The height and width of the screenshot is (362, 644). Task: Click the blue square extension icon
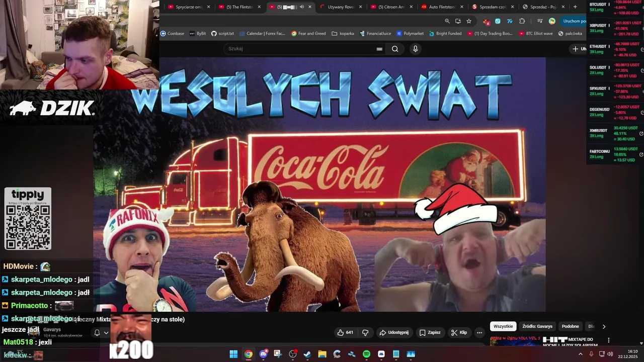[498, 21]
